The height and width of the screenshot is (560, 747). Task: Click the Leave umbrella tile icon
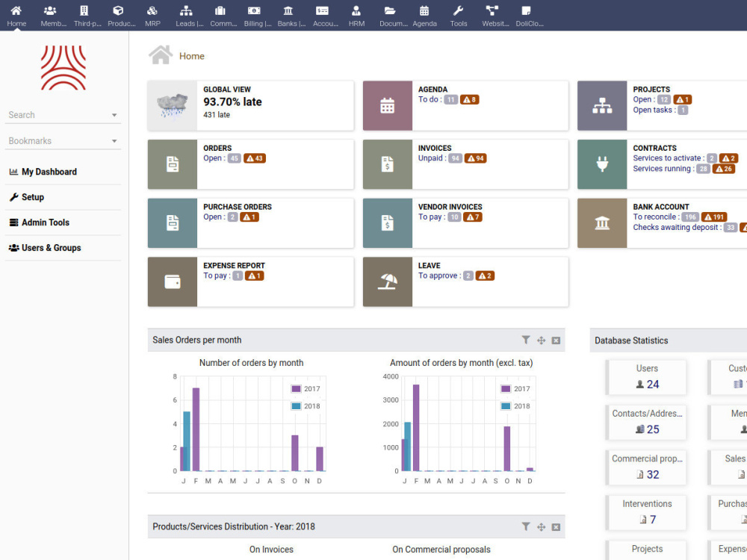click(387, 281)
